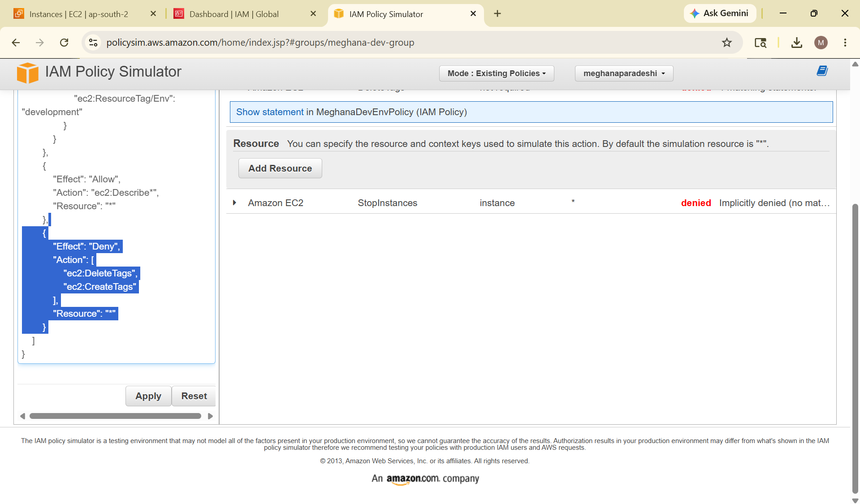Click the Ask Gemini button
This screenshot has height=504, width=860.
coord(720,13)
